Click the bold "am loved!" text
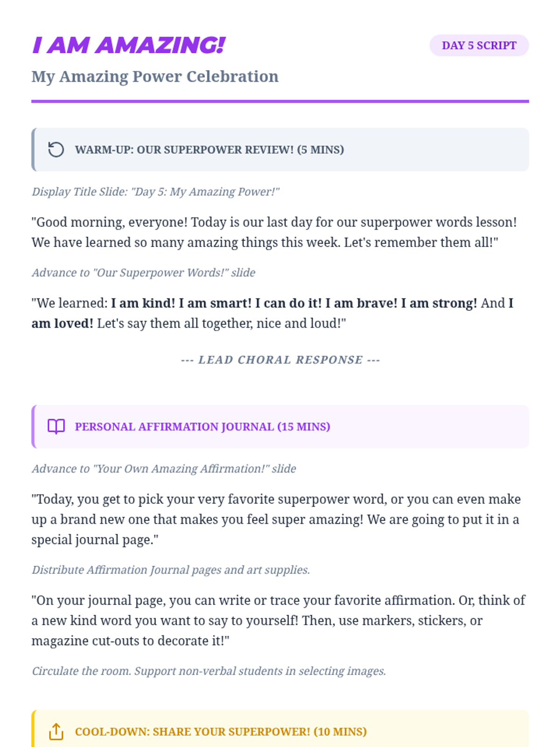Viewport: 560px width, 747px height. point(63,324)
